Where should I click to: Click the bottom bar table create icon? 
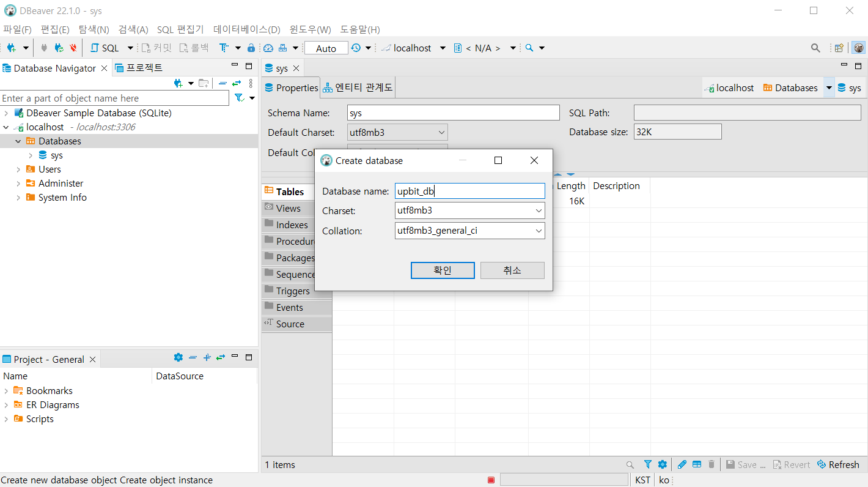coord(697,465)
